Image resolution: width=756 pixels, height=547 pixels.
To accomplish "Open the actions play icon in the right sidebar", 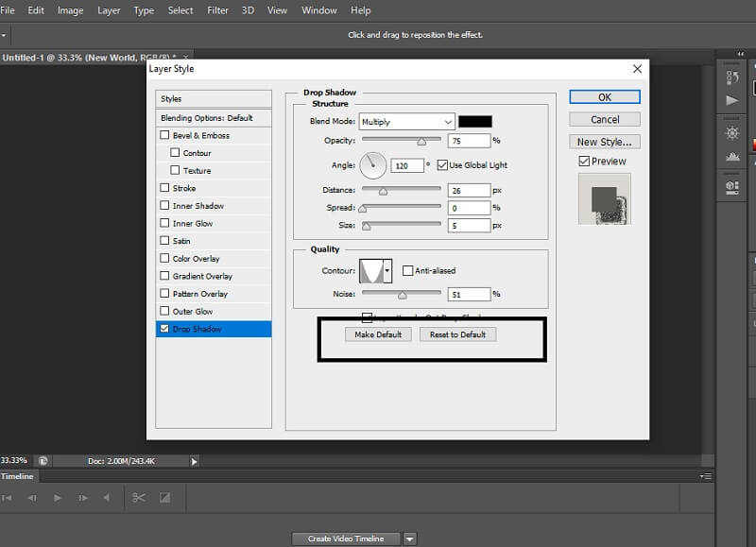I will click(732, 99).
